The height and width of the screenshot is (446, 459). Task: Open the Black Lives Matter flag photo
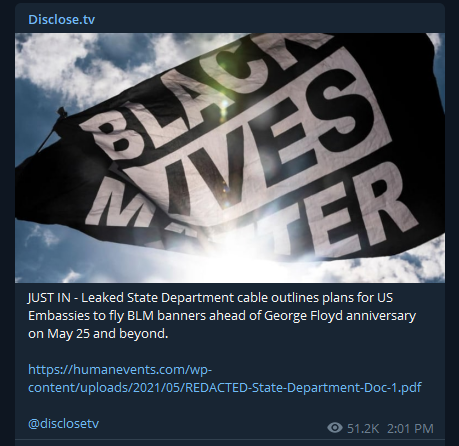click(230, 158)
